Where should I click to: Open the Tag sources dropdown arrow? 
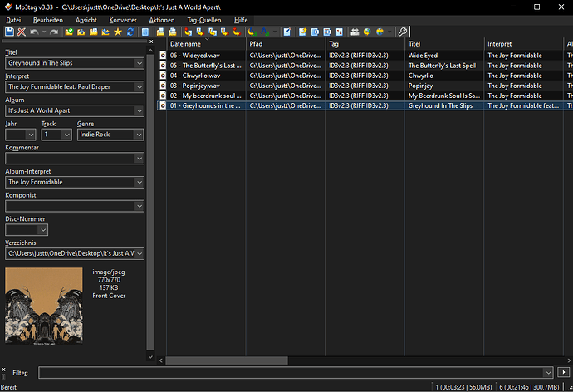389,32
